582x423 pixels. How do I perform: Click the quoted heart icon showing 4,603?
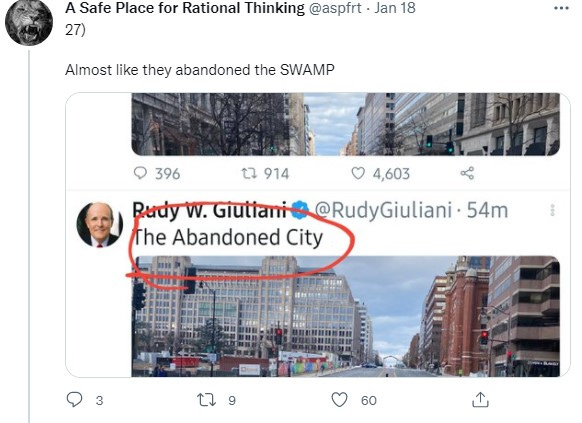coord(358,173)
